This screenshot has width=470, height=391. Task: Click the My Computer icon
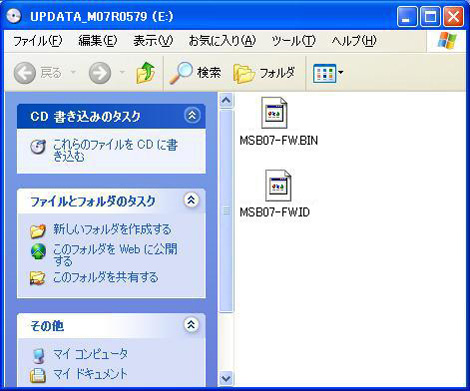[x=39, y=356]
